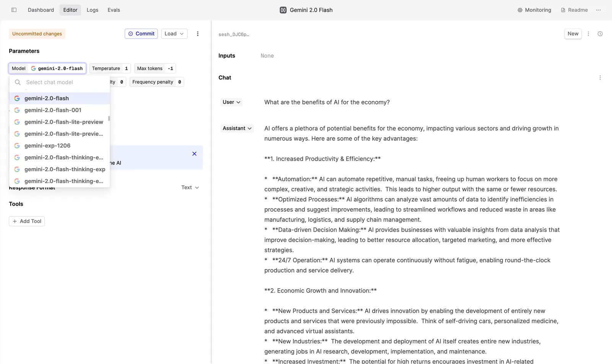This screenshot has height=364, width=612.
Task: Commit the uncommitted changes
Action: click(141, 34)
